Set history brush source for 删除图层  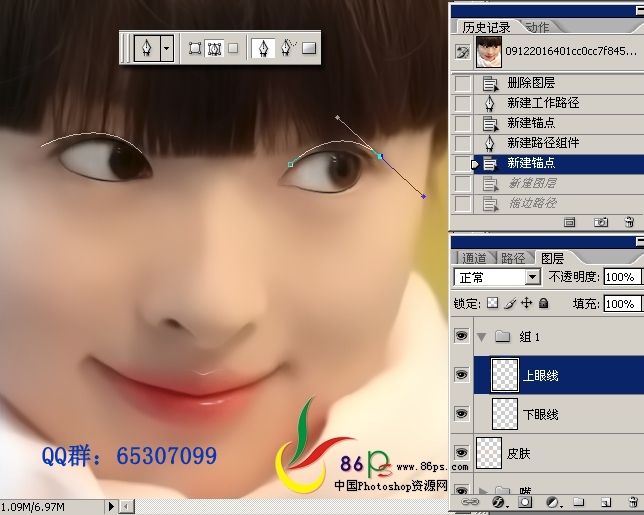pyautogui.click(x=463, y=84)
